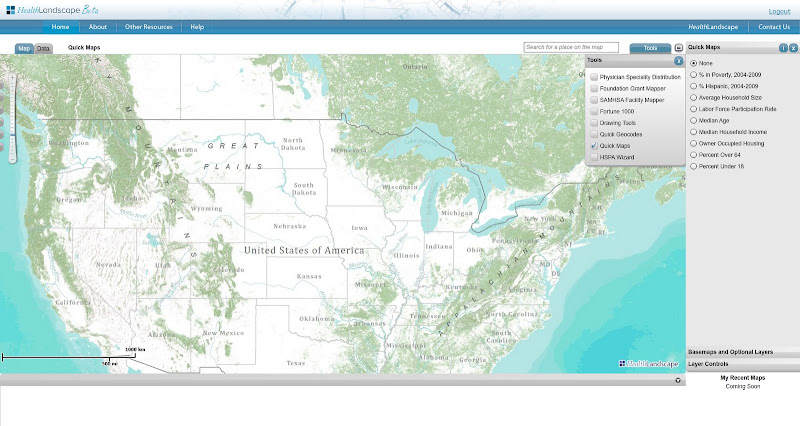The width and height of the screenshot is (800, 426).
Task: Select % Hispanic, 2004-2009 map
Action: tap(693, 86)
